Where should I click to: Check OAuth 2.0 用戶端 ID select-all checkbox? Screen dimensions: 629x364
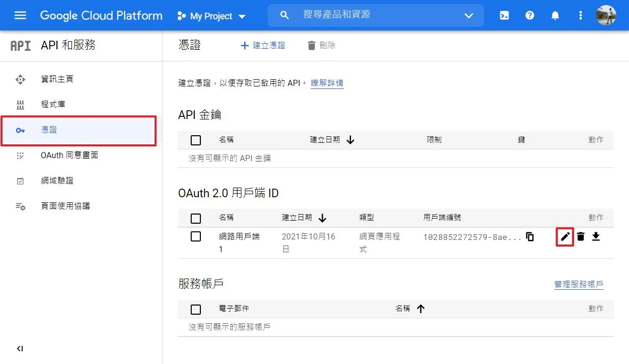pyautogui.click(x=196, y=219)
